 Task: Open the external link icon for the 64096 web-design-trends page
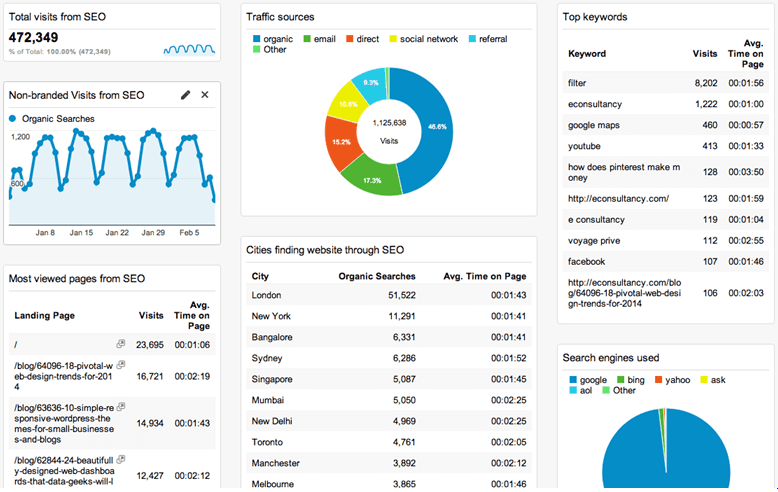point(121,365)
